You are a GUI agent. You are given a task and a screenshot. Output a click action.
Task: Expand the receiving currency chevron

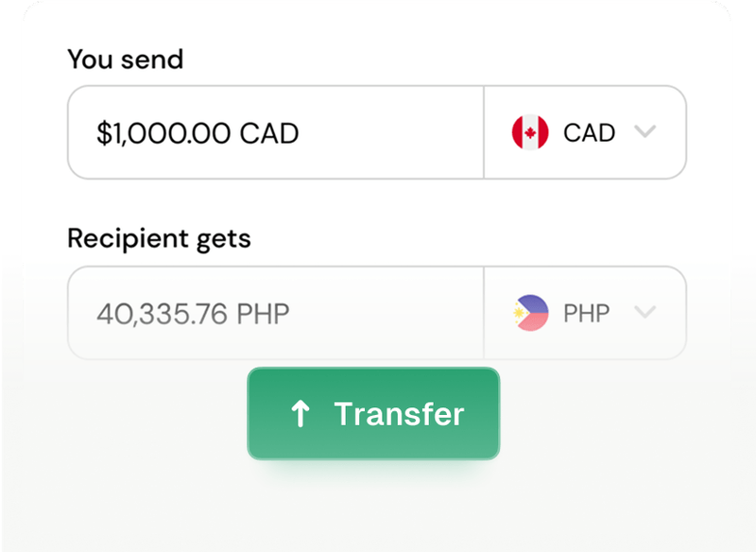coord(645,313)
